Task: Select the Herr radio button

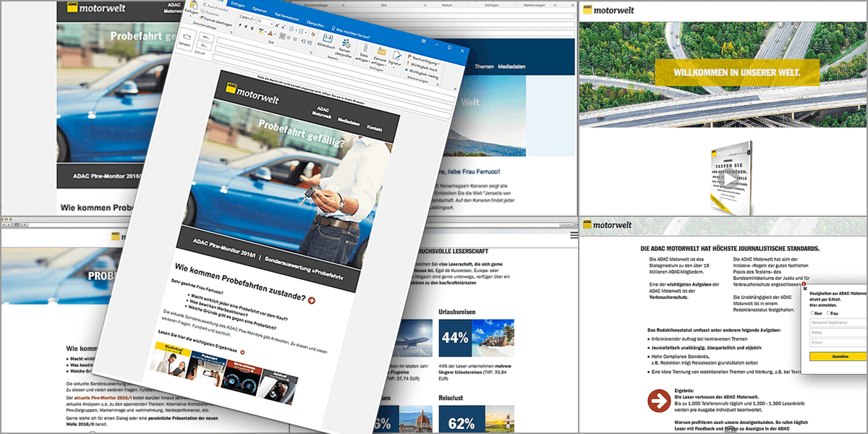Action: coord(812,312)
